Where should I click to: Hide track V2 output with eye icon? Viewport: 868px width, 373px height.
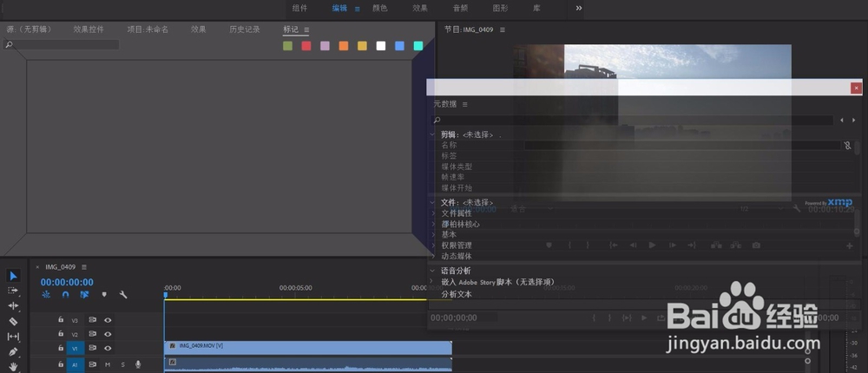click(x=108, y=334)
